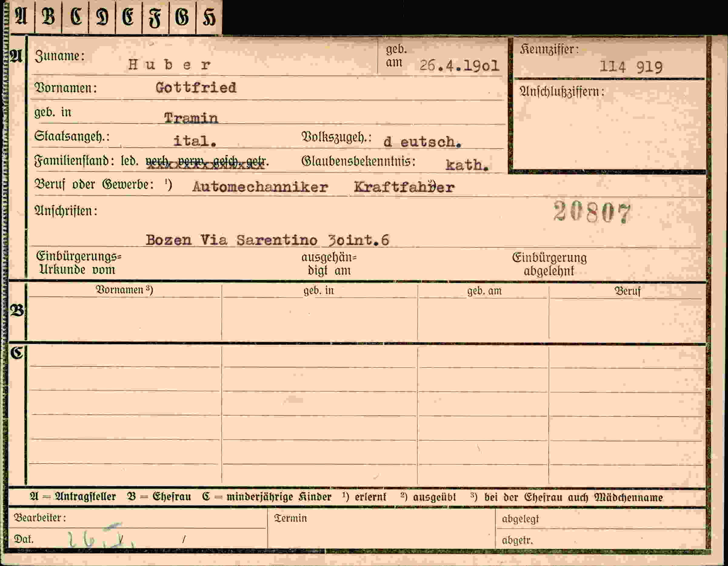Select index tab letter B
The height and width of the screenshot is (566, 728).
(x=48, y=17)
